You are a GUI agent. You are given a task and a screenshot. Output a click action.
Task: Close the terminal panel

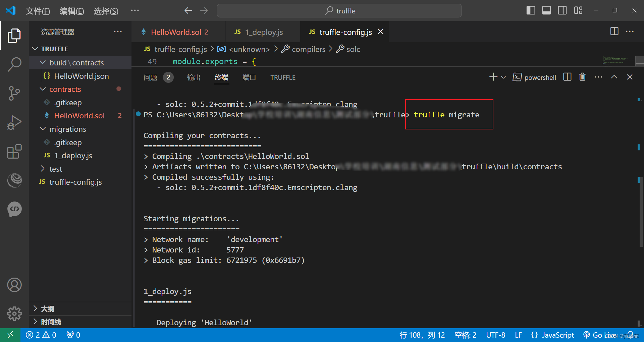pyautogui.click(x=630, y=77)
